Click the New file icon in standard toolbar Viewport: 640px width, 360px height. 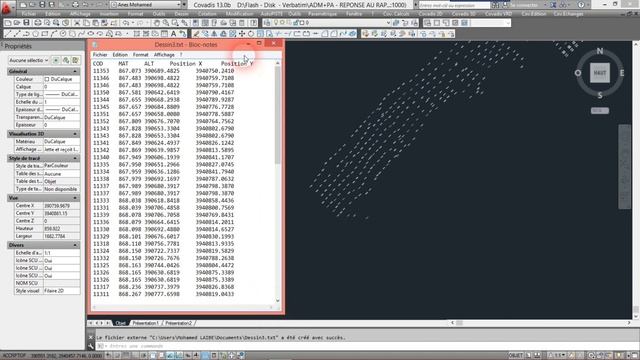click(x=8, y=23)
